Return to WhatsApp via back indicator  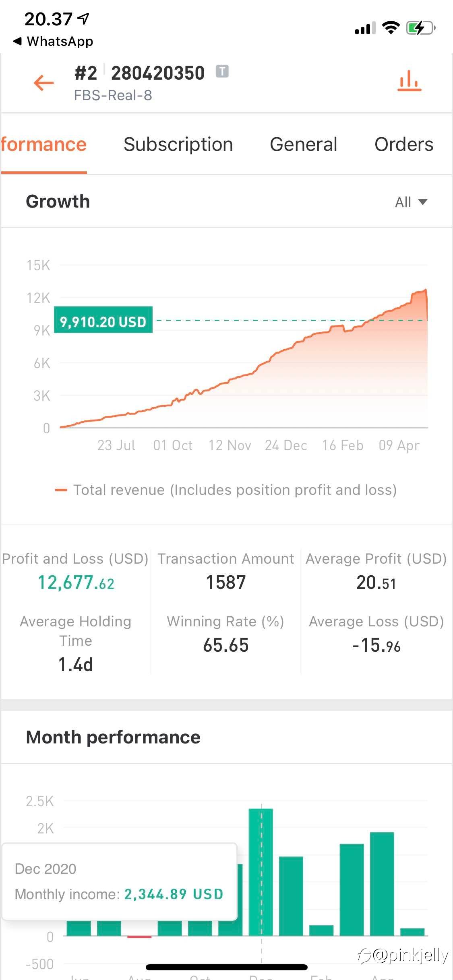click(x=53, y=41)
